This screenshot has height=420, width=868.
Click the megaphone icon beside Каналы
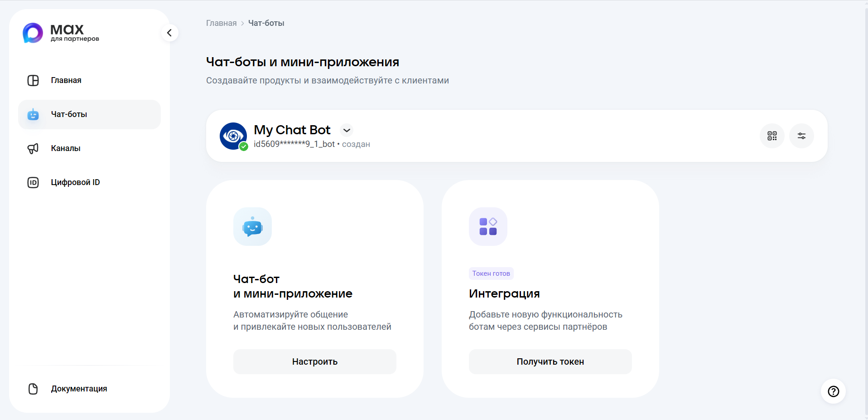tap(33, 148)
